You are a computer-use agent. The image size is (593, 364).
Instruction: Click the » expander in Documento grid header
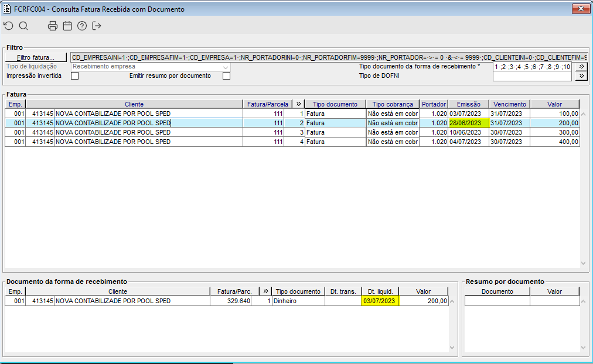(x=265, y=291)
